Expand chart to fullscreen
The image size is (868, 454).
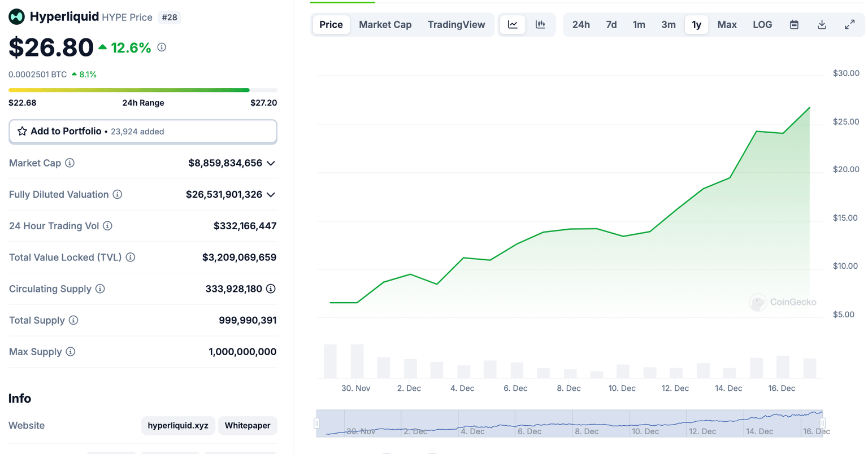pyautogui.click(x=849, y=25)
